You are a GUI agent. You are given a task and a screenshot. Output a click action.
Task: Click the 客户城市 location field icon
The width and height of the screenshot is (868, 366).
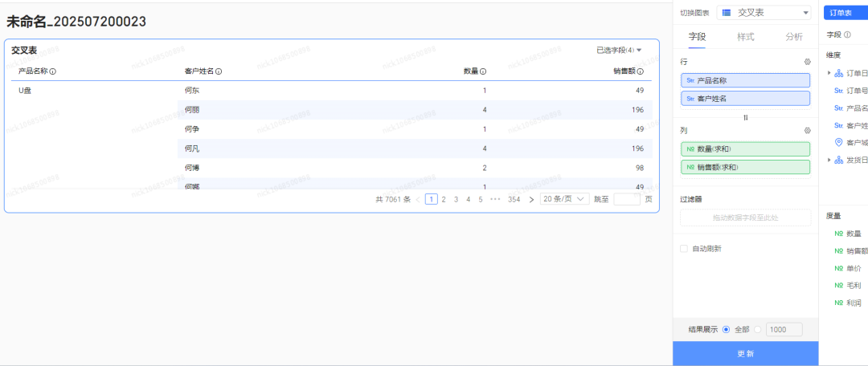point(838,143)
